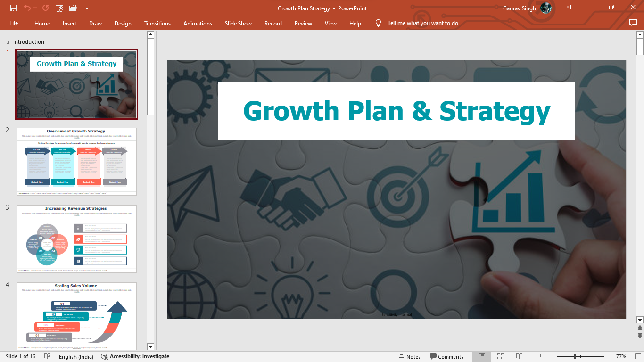Screen dimensions: 644x362
Task: Click the zoom slider handle
Action: (x=575, y=356)
